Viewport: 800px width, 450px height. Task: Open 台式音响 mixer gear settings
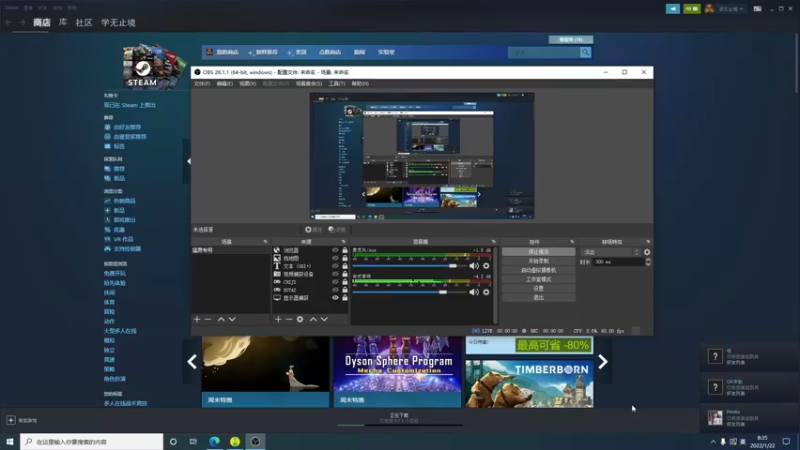[x=486, y=292]
